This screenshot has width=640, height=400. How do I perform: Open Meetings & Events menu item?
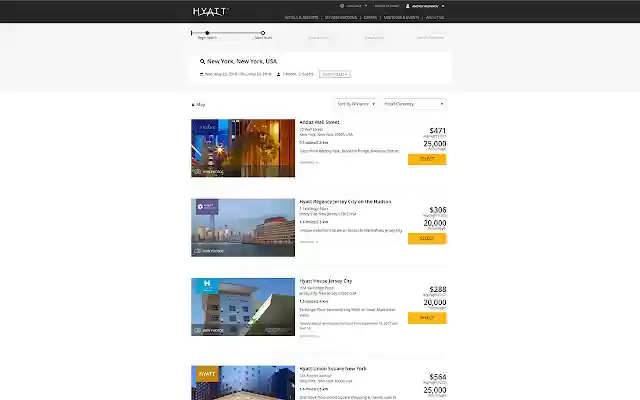(401, 18)
